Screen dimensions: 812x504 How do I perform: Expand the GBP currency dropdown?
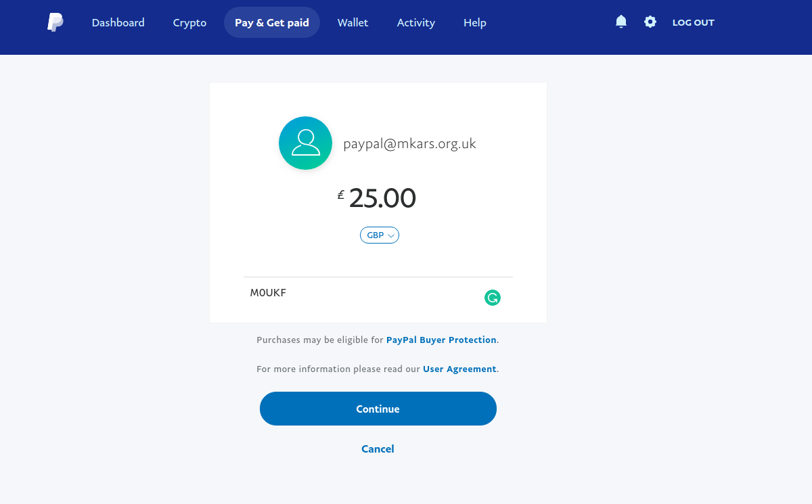[x=380, y=235]
